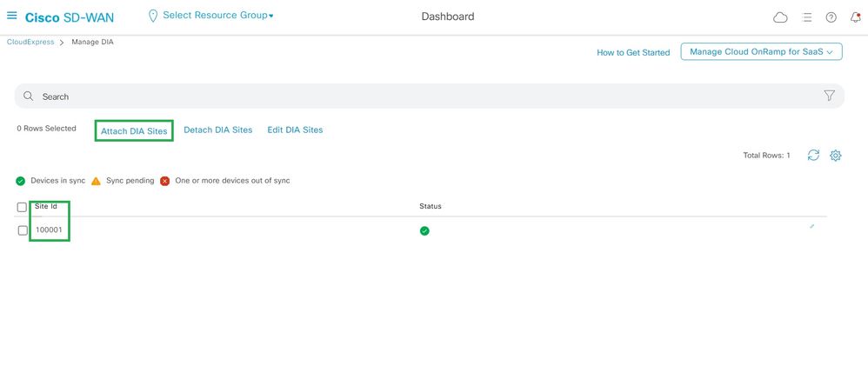
Task: Click into the Search field
Action: (417, 96)
